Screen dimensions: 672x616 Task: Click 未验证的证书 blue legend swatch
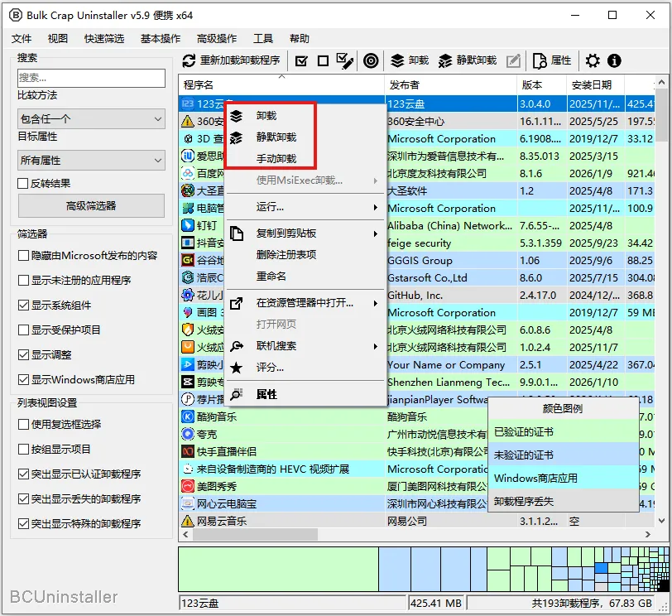pyautogui.click(x=564, y=455)
